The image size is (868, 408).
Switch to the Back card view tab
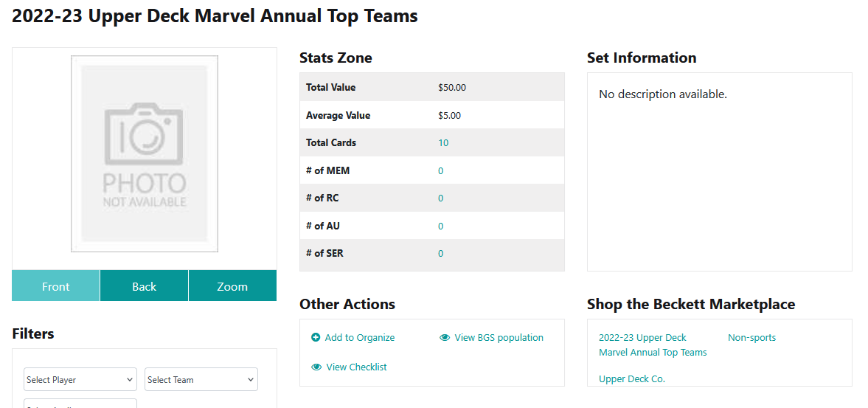(144, 286)
